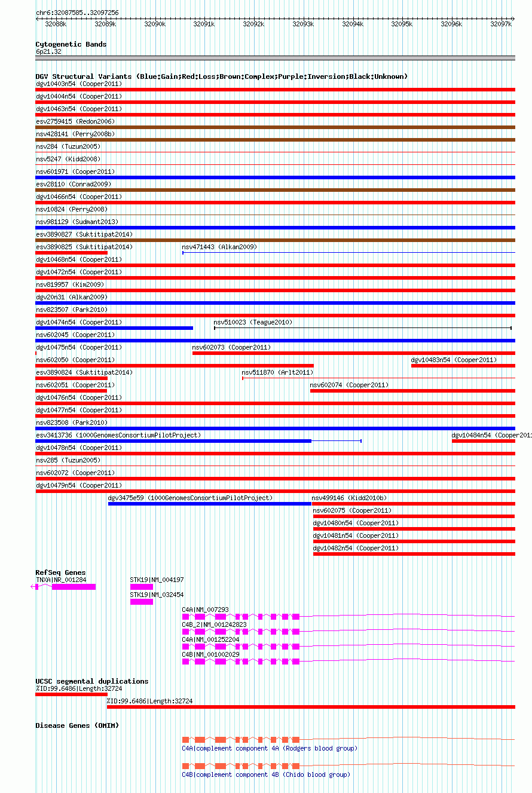The width and height of the screenshot is (532, 793).
Task: Select the nsv819957 (Kim2009) label
Action: (x=70, y=284)
